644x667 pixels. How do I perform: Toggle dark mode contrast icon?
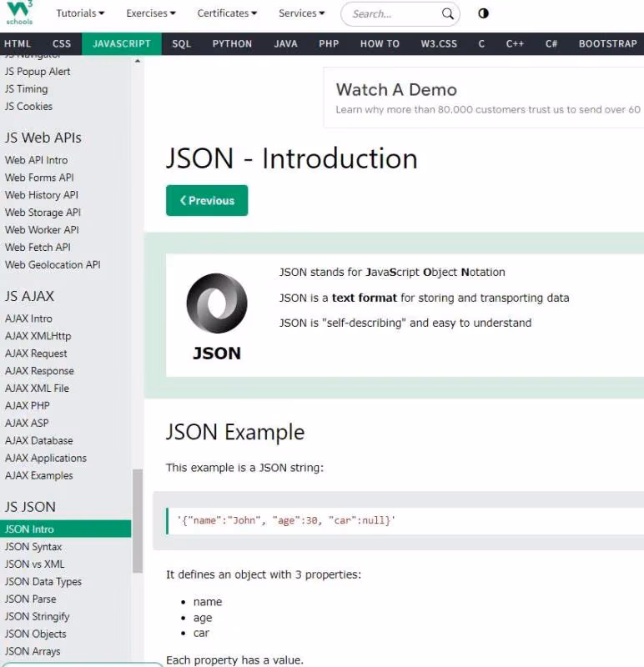pyautogui.click(x=483, y=13)
